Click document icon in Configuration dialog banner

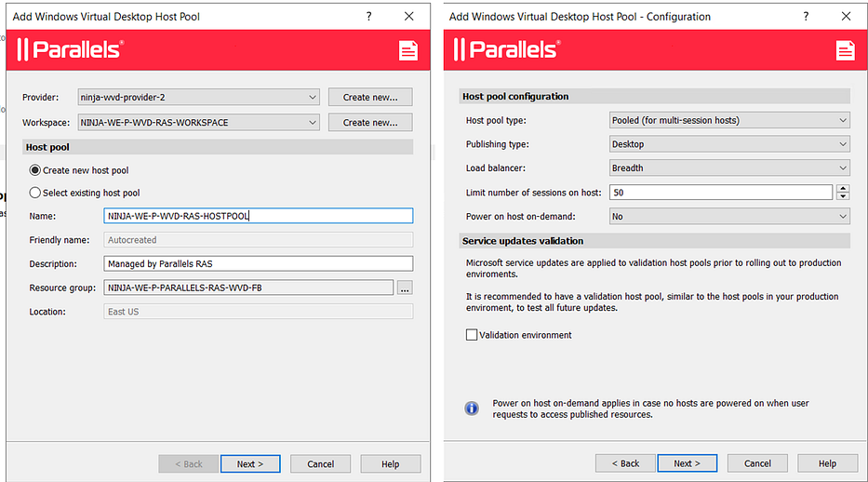845,50
